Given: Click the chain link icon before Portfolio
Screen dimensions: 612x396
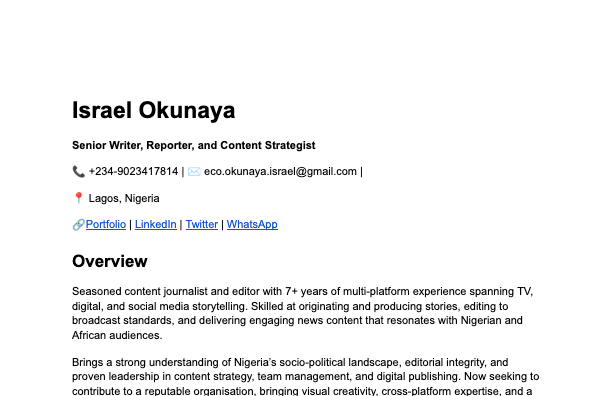Looking at the screenshot, I should click(x=78, y=225).
